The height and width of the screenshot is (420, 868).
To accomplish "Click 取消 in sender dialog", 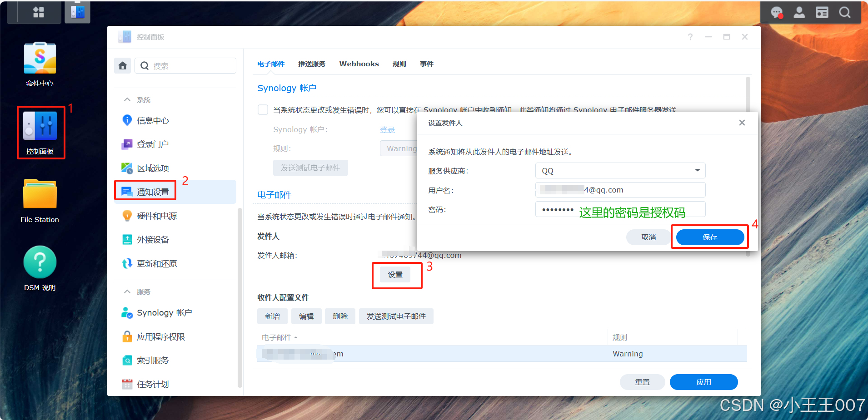I will coord(649,237).
